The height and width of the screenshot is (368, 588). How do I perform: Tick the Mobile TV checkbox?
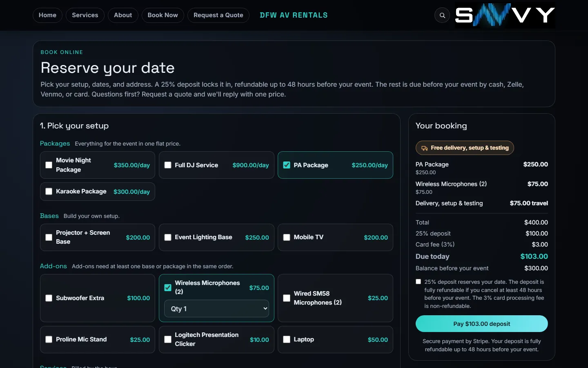(x=287, y=237)
